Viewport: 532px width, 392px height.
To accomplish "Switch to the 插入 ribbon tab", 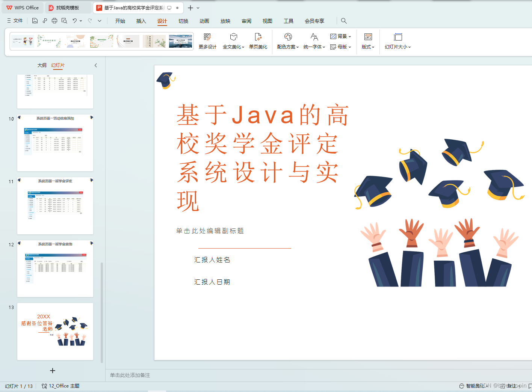I will tap(141, 21).
